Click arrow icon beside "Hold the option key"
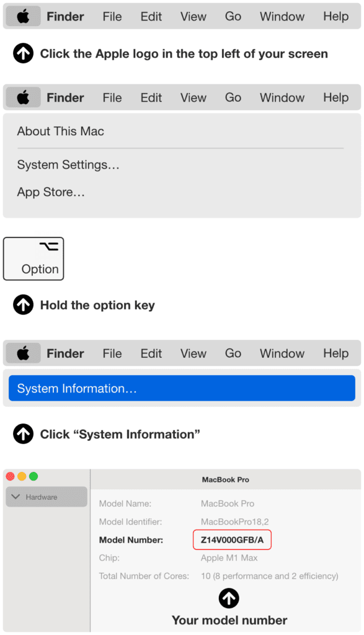The width and height of the screenshot is (364, 635). (23, 304)
